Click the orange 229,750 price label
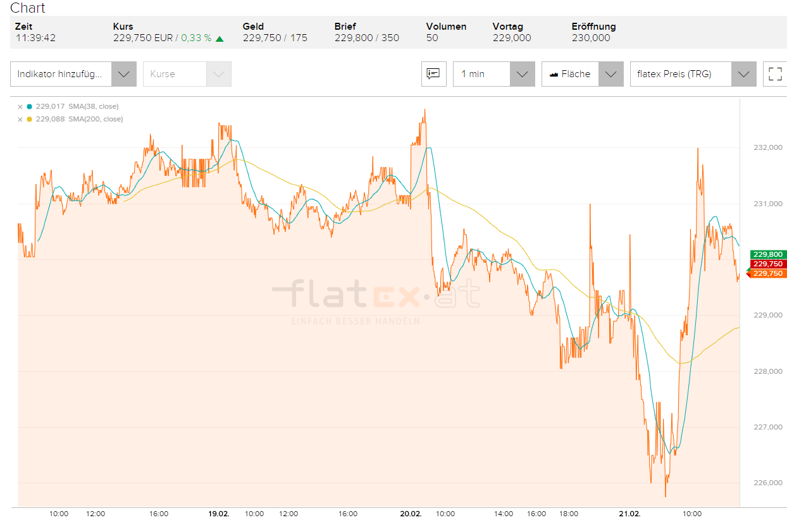This screenshot has height=532, width=787. pyautogui.click(x=767, y=274)
